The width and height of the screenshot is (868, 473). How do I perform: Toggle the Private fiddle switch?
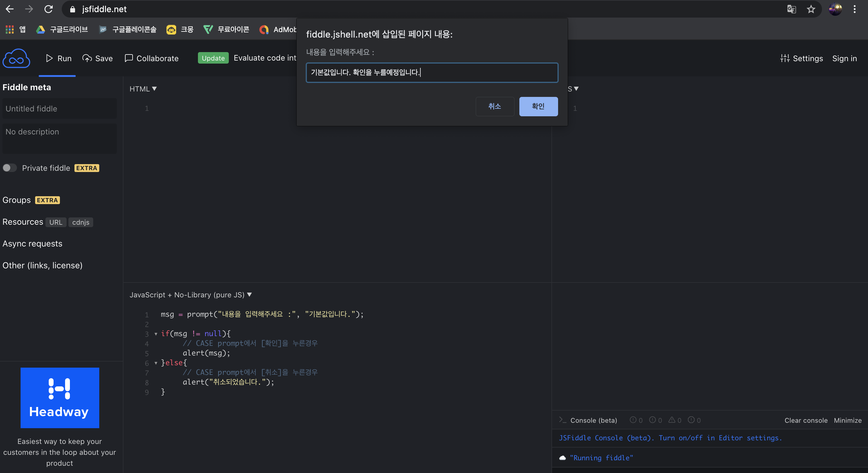9,168
